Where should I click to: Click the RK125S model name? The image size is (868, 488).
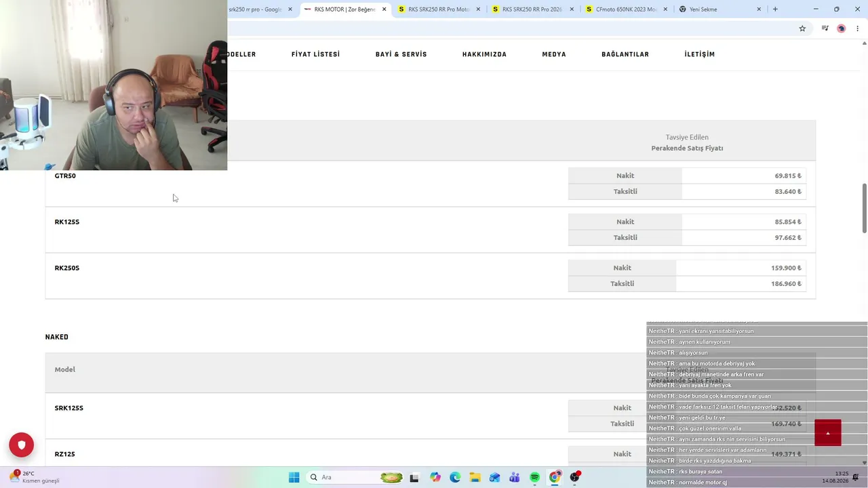click(x=67, y=222)
